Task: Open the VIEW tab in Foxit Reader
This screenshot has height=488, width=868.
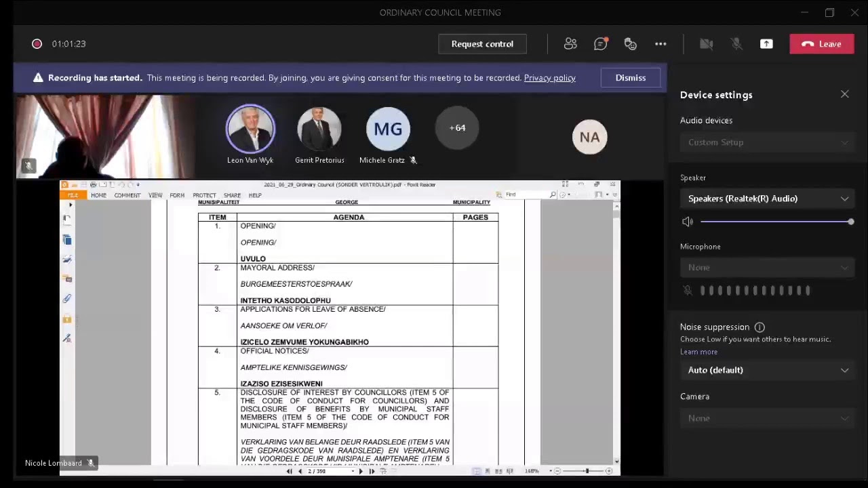Action: [155, 195]
